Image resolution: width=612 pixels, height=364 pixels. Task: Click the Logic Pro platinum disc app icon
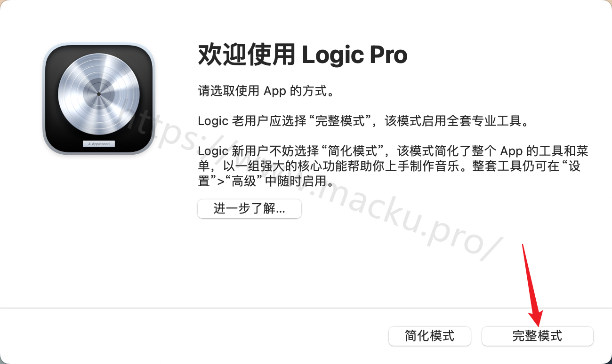click(99, 99)
